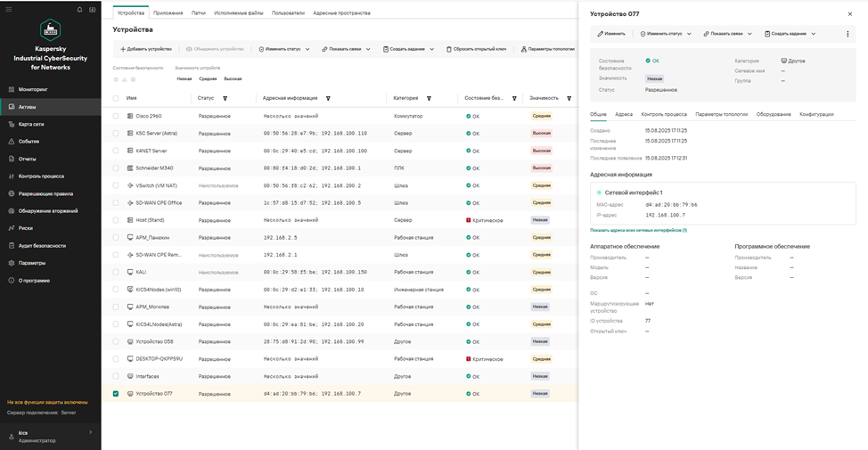Open Контроль процесса tab in device panel
868x450 pixels.
(664, 115)
